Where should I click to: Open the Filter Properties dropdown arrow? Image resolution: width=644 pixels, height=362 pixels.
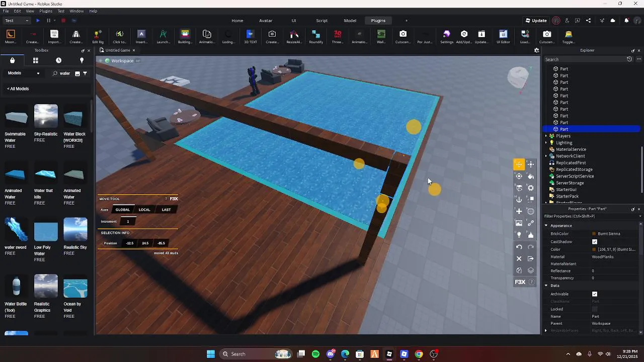click(x=640, y=216)
